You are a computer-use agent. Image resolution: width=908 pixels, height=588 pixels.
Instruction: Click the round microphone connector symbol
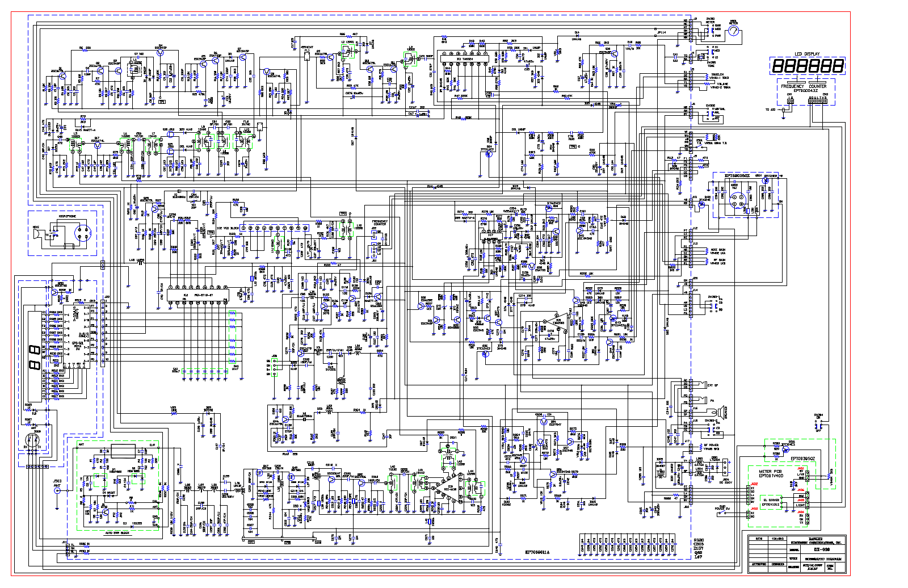coord(84,233)
